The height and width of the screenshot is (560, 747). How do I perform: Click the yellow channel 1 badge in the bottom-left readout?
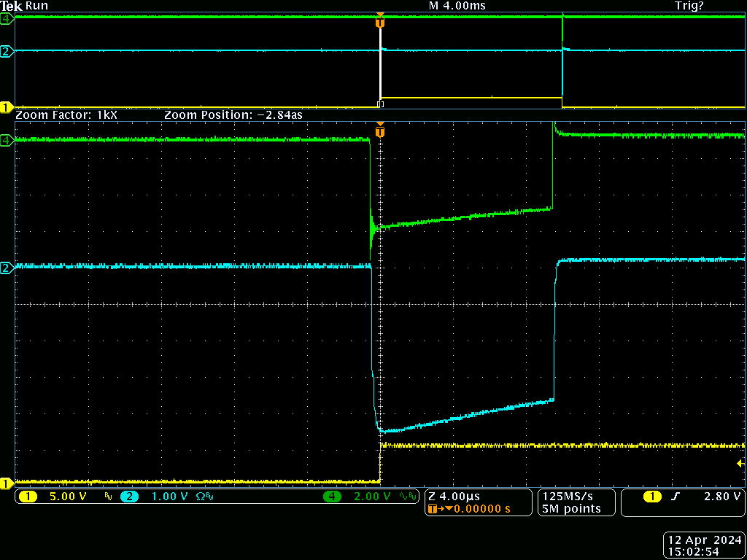[x=28, y=497]
